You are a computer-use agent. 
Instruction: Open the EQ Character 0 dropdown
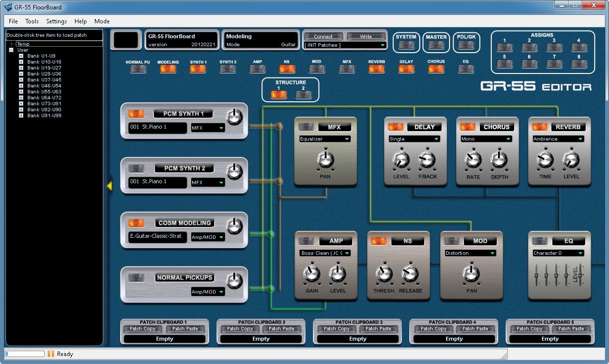point(558,253)
